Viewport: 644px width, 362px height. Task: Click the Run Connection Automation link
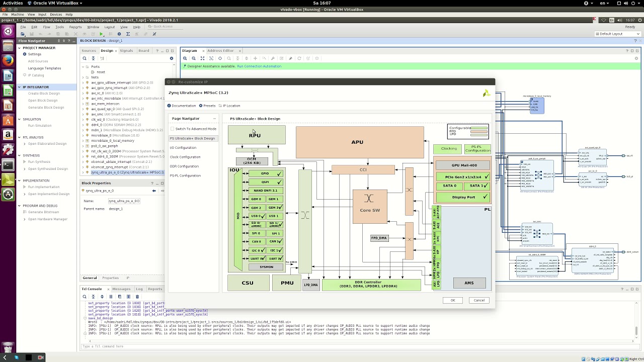[259, 66]
